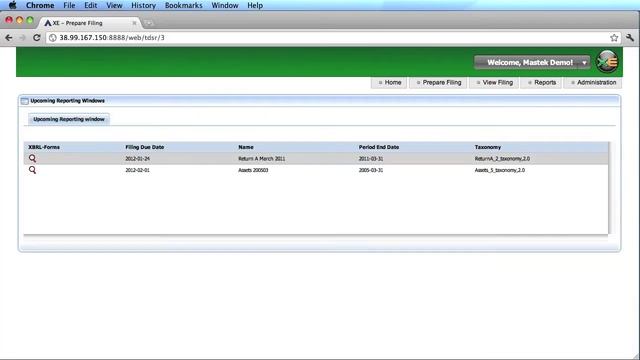640x360 pixels.
Task: Click filing due date 2012-01-24
Action: coord(138,159)
